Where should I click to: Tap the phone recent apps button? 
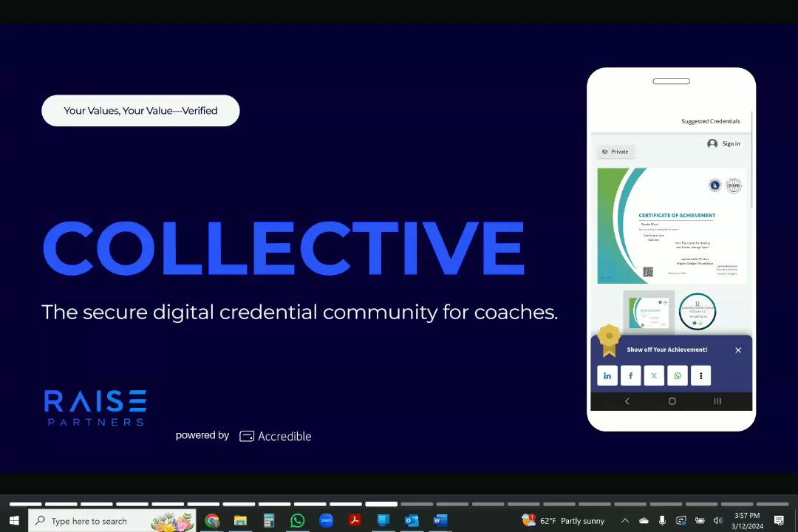coord(717,401)
